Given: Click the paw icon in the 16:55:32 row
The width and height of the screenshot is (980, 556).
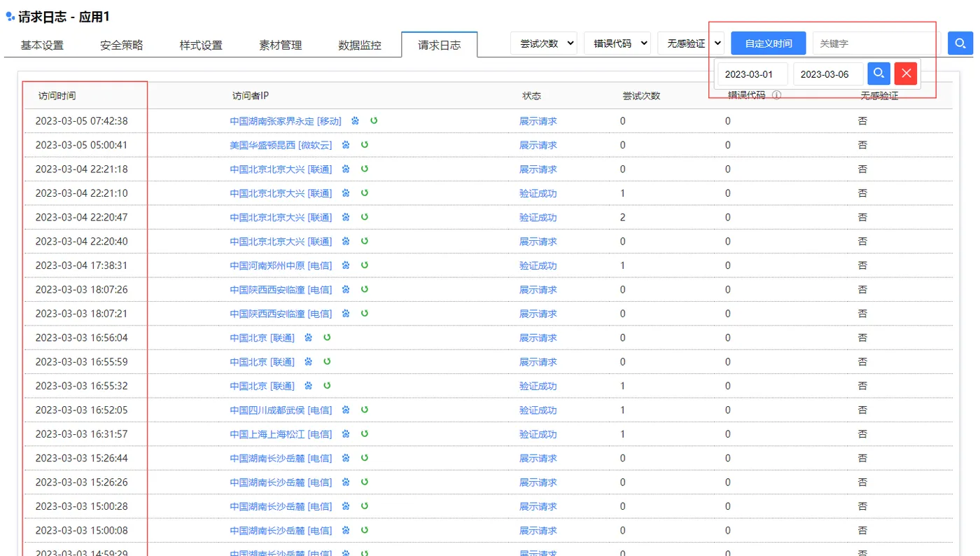Looking at the screenshot, I should point(308,386).
